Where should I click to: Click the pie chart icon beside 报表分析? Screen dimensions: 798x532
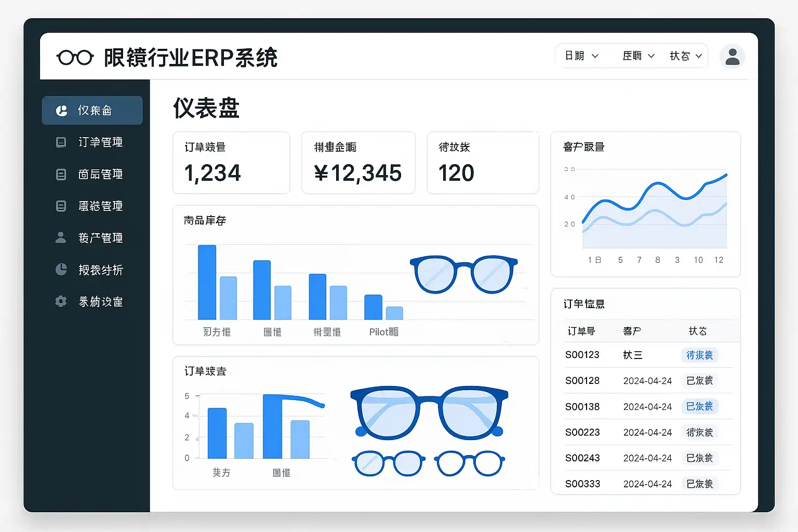pos(61,270)
